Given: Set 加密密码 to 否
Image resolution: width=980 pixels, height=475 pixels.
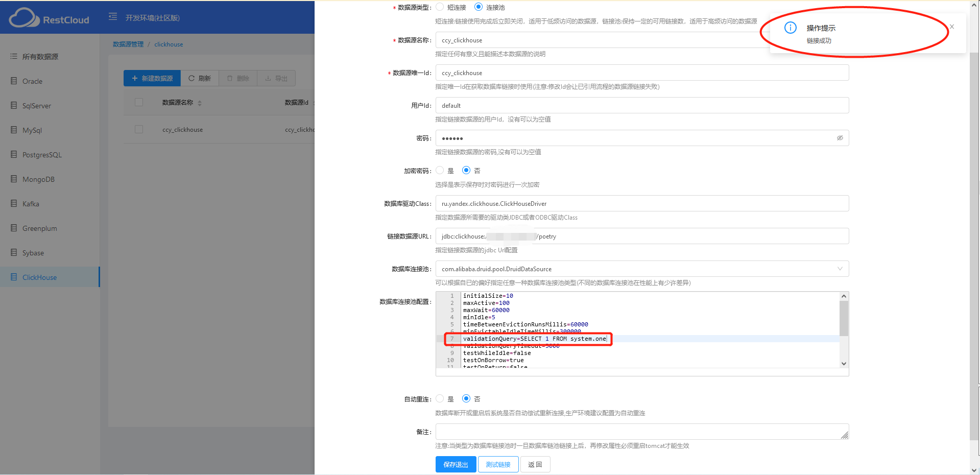Looking at the screenshot, I should pos(466,170).
